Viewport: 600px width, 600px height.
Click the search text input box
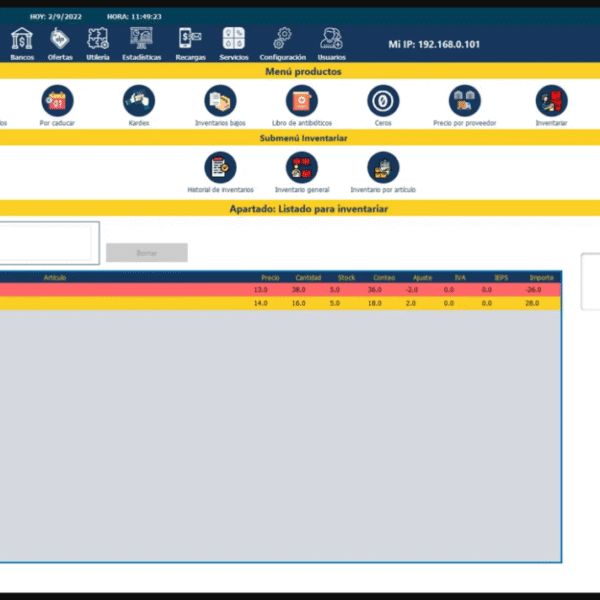click(x=47, y=243)
